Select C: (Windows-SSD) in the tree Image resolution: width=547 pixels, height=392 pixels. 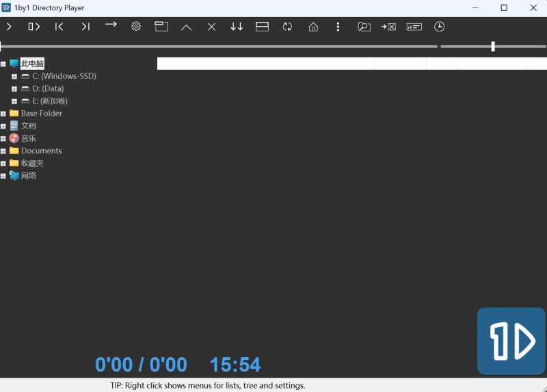(64, 76)
